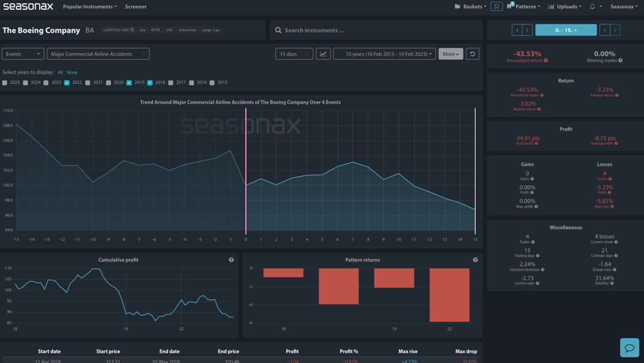Toggle the 2019 year checkbox
The height and width of the screenshot is (363, 644).
click(x=129, y=83)
